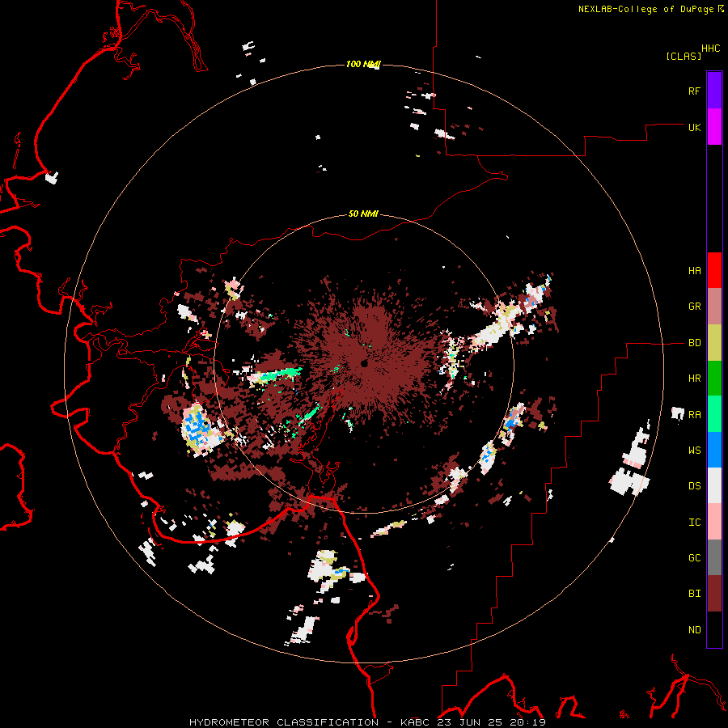Click the BD legend label
The height and width of the screenshot is (728, 728).
pyautogui.click(x=694, y=343)
